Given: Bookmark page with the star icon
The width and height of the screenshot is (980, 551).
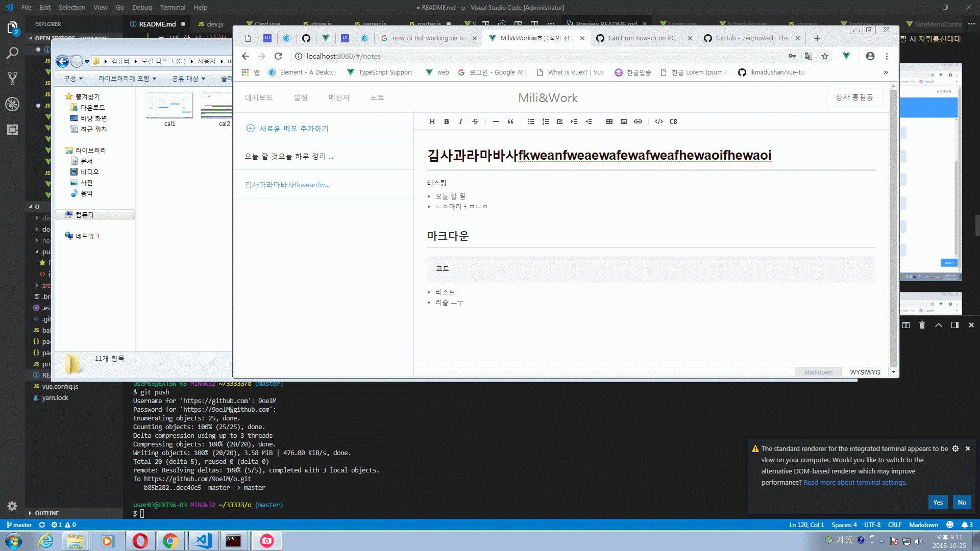Looking at the screenshot, I should tap(825, 56).
